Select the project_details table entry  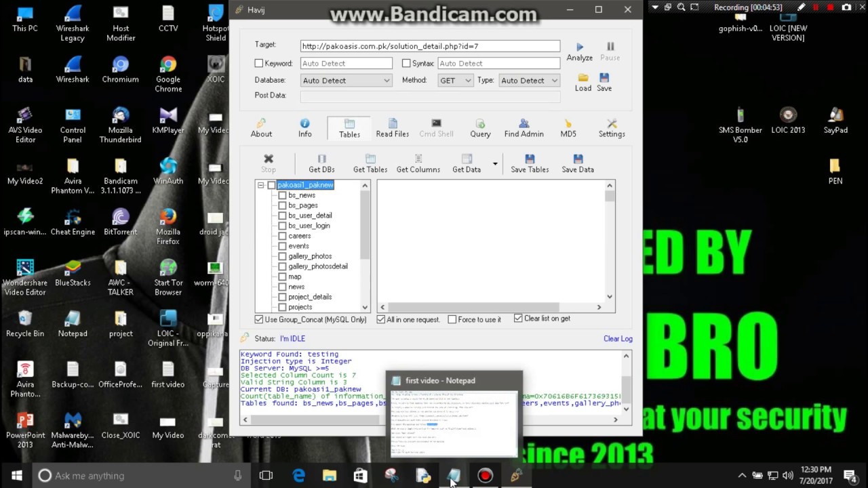[310, 297]
